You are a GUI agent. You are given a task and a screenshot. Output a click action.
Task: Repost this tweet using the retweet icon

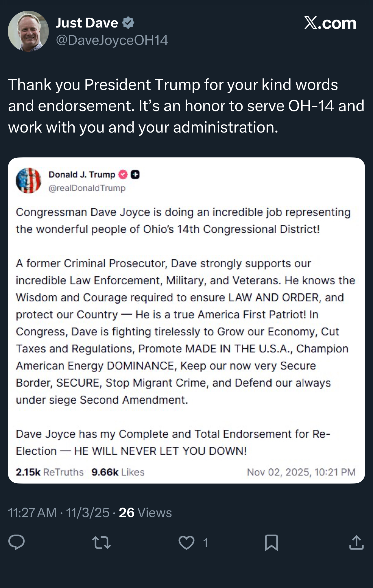pyautogui.click(x=101, y=543)
